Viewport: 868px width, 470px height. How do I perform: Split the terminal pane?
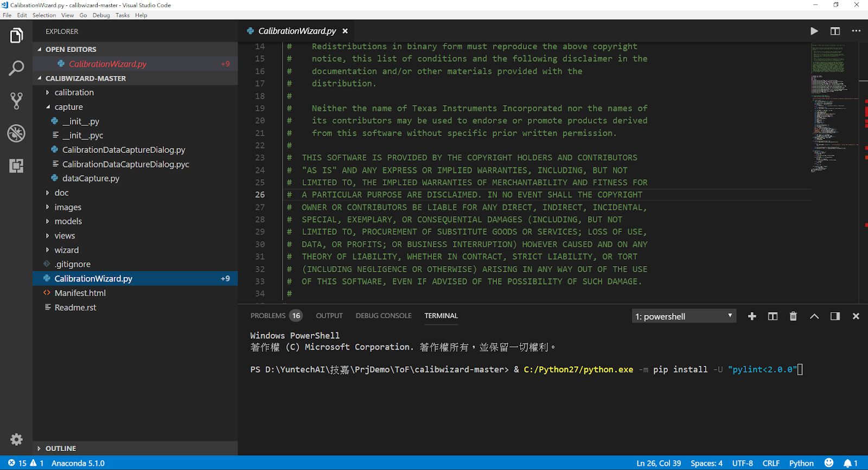[x=773, y=316]
